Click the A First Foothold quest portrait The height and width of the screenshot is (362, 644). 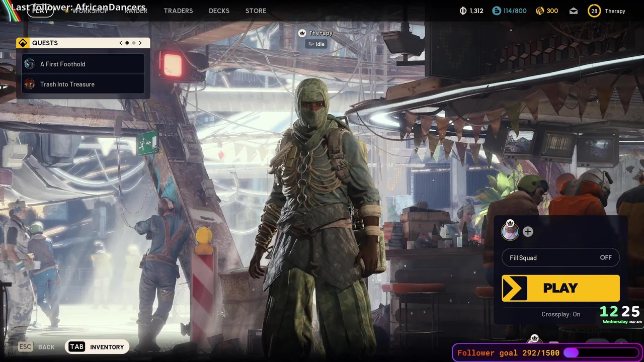coord(30,64)
